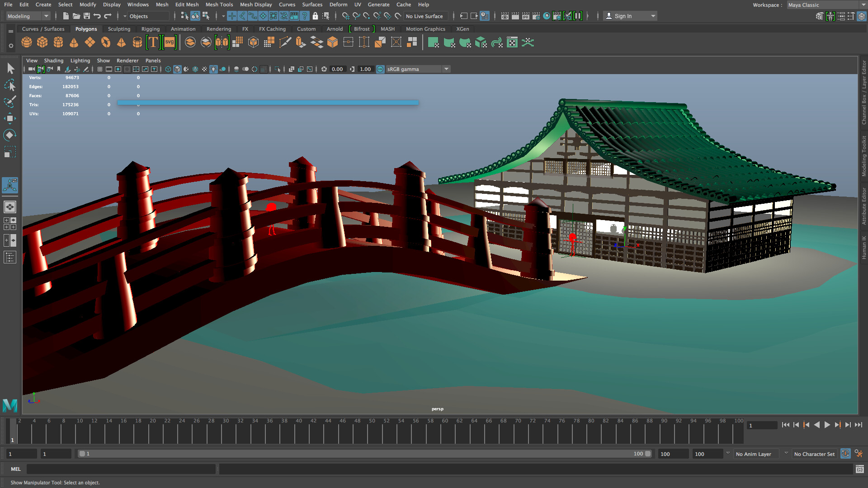The image size is (868, 488).
Task: Create a polygon sphere from the Poly Modeling shelf
Action: point(26,42)
